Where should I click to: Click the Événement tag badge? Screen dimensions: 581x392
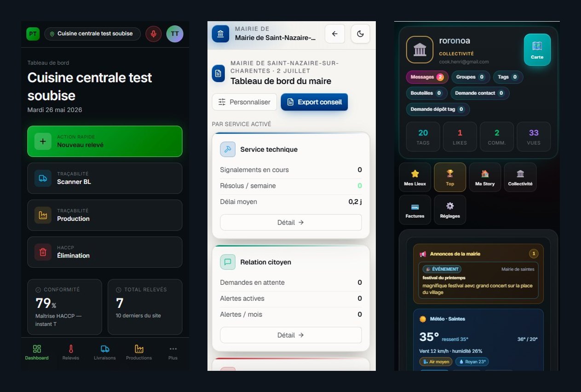pos(442,269)
